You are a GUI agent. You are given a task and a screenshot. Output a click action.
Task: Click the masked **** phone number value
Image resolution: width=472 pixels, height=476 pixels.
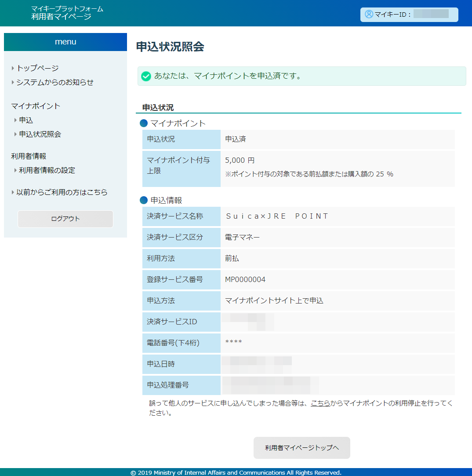(x=233, y=342)
